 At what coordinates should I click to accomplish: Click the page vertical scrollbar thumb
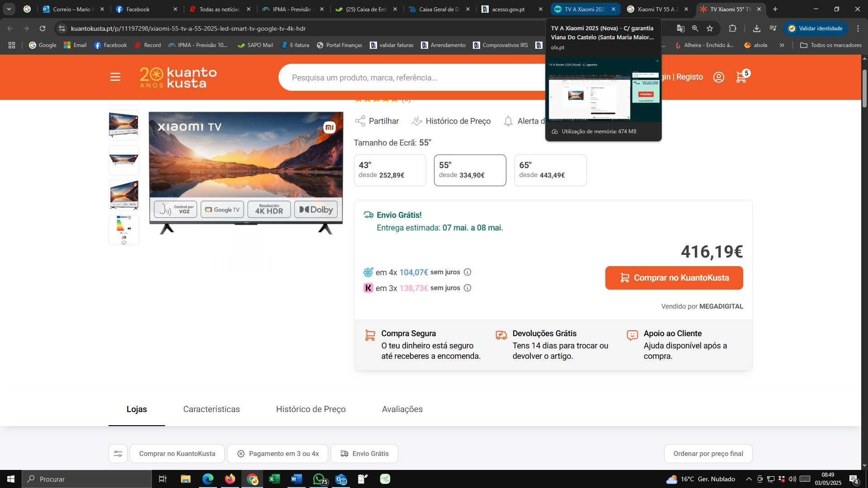864,88
